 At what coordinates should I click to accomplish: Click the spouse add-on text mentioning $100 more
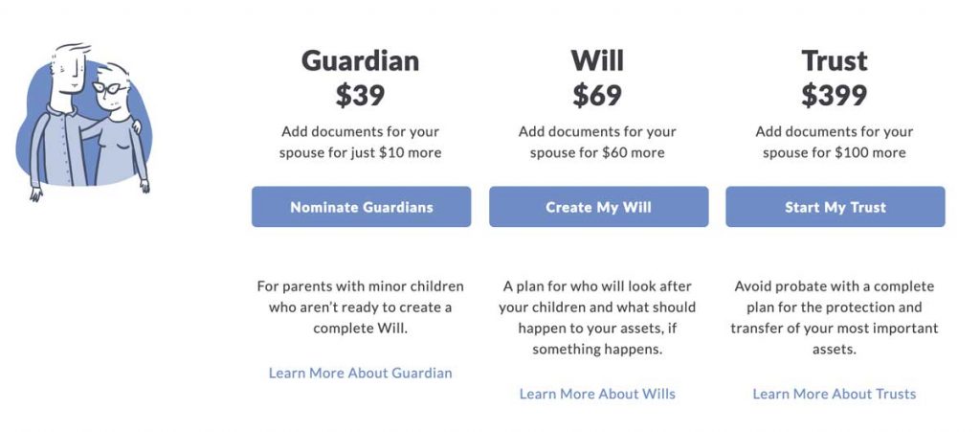point(835,143)
